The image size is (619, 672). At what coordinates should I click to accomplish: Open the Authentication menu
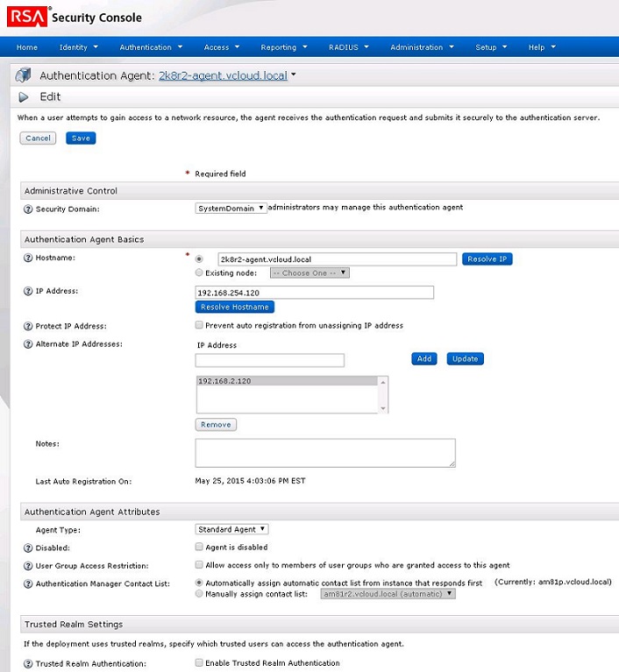point(151,47)
